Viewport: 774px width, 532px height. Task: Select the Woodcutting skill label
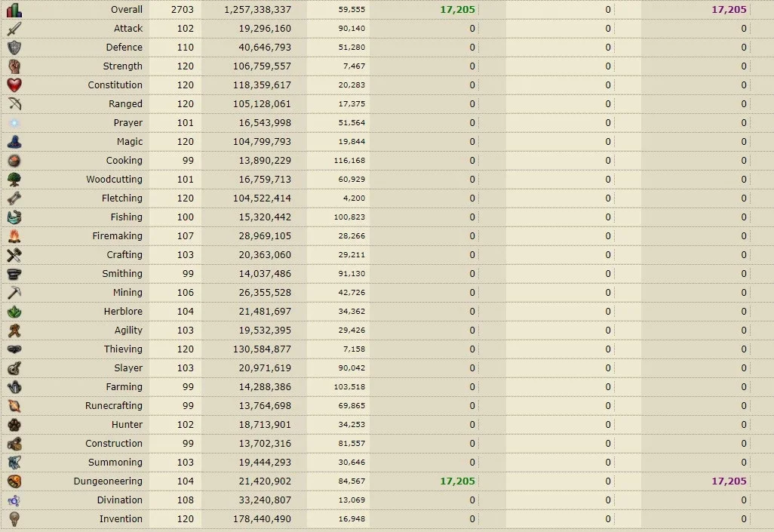pyautogui.click(x=114, y=180)
